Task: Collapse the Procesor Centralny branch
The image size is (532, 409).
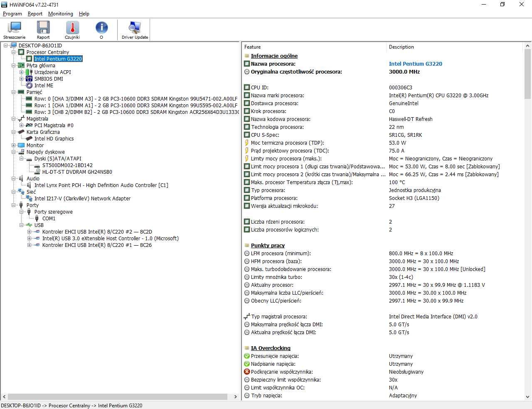Action: coord(14,52)
